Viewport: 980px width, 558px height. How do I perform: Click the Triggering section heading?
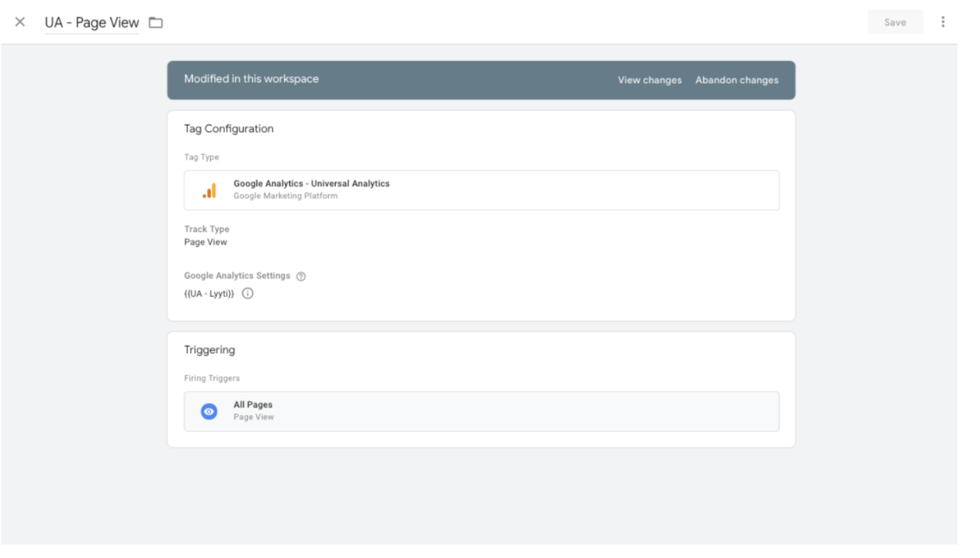(x=209, y=350)
